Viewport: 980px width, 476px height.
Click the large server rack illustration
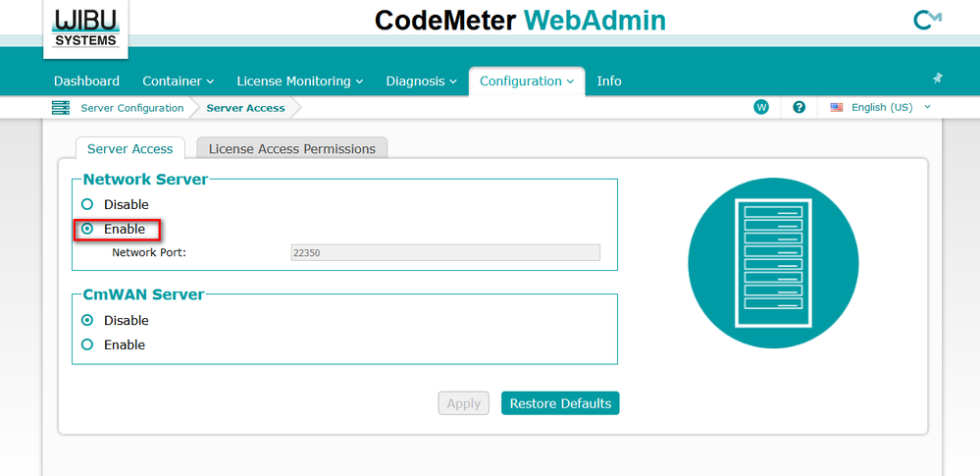[x=773, y=263]
